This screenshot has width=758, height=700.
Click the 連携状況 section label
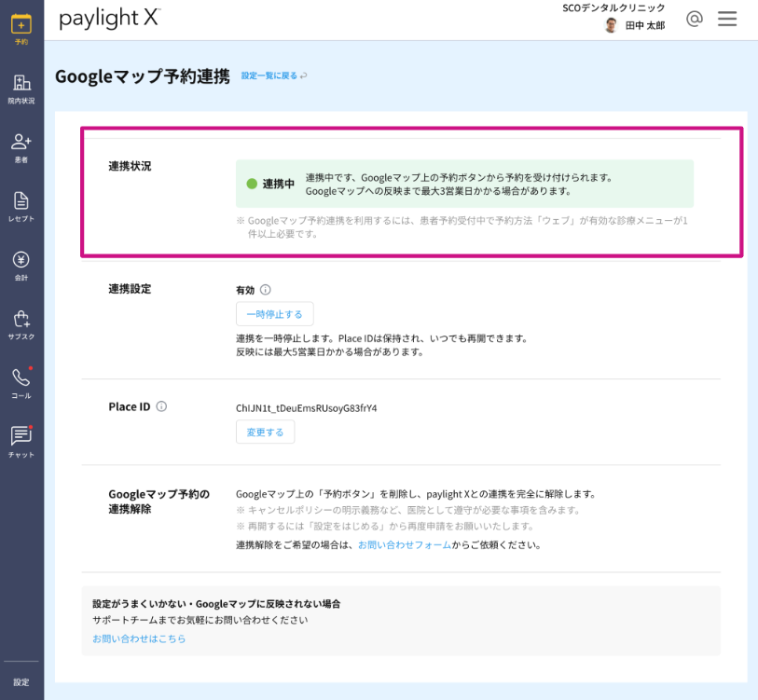tap(130, 166)
